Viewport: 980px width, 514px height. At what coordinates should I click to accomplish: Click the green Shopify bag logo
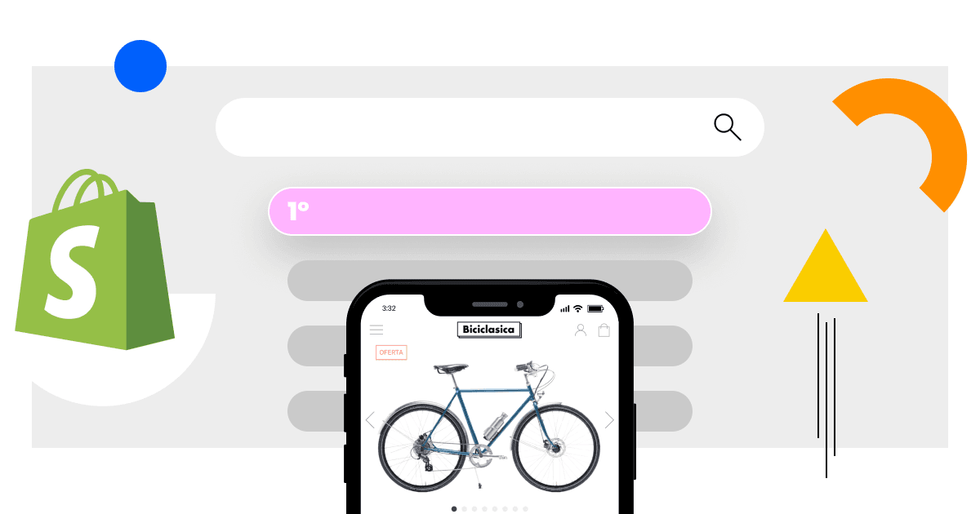point(96,259)
